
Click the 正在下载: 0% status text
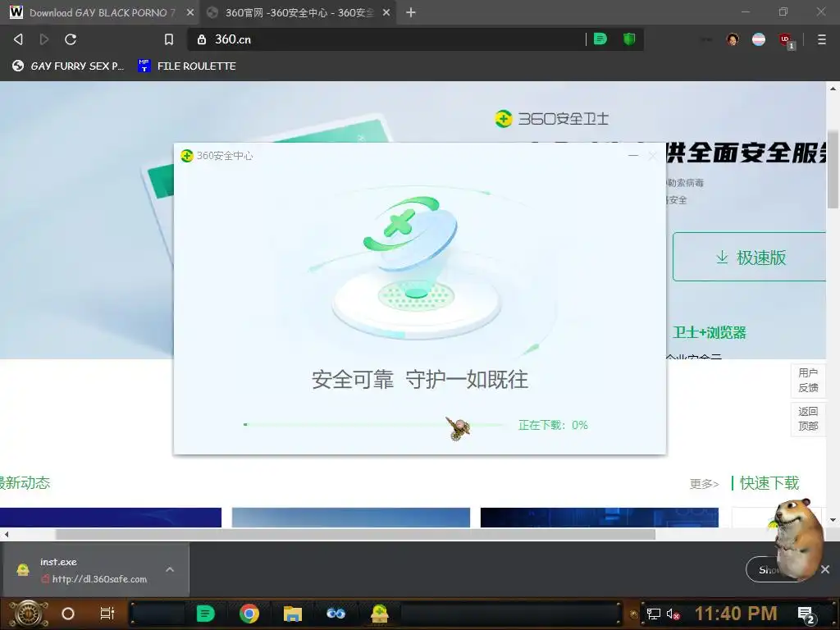[553, 425]
